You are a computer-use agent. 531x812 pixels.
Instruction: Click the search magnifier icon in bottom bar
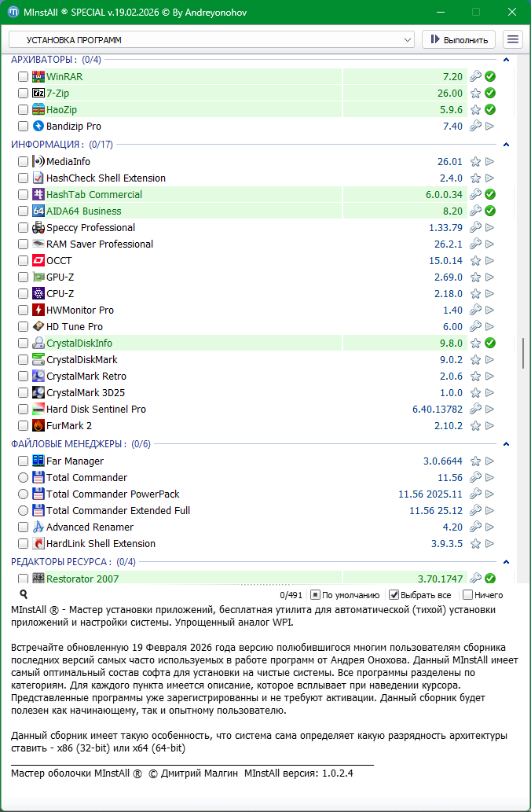pos(24,595)
